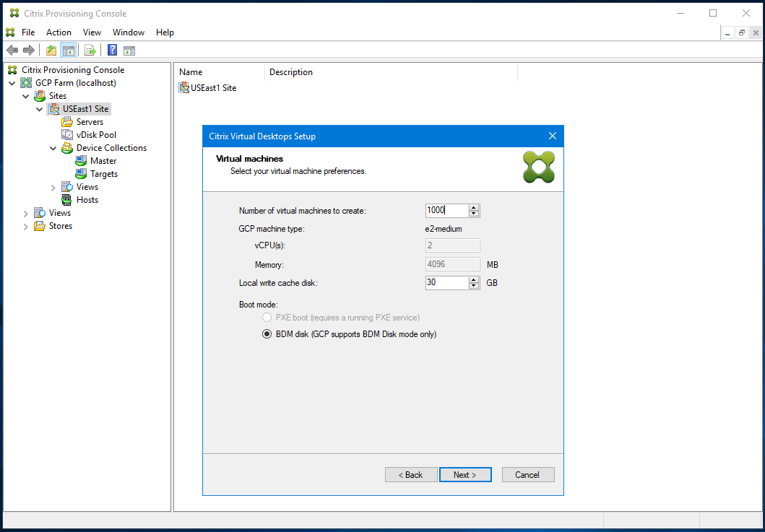This screenshot has height=532, width=765.
Task: Click the number of virtual machines field
Action: coord(448,210)
